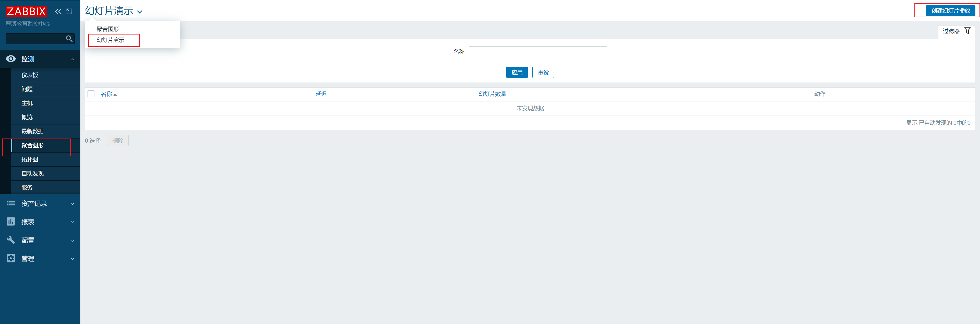Image resolution: width=980 pixels, height=324 pixels.
Task: Open 主机 menu entry
Action: coord(46,103)
